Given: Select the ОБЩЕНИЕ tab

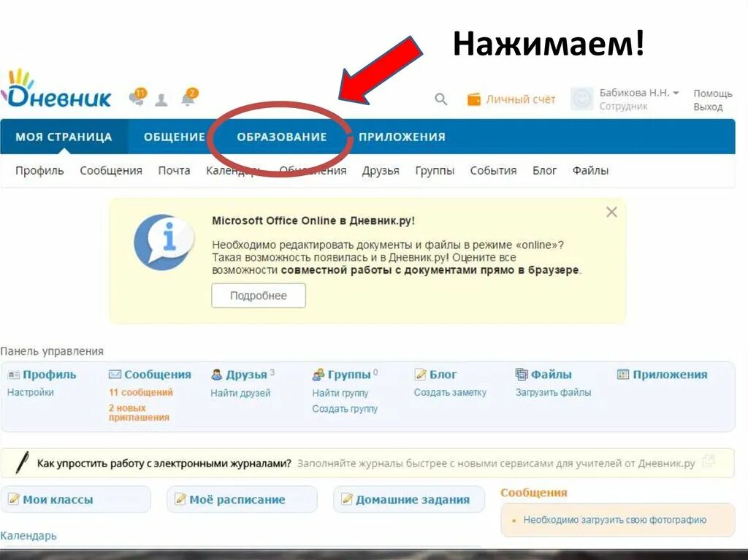Looking at the screenshot, I should coord(175,137).
